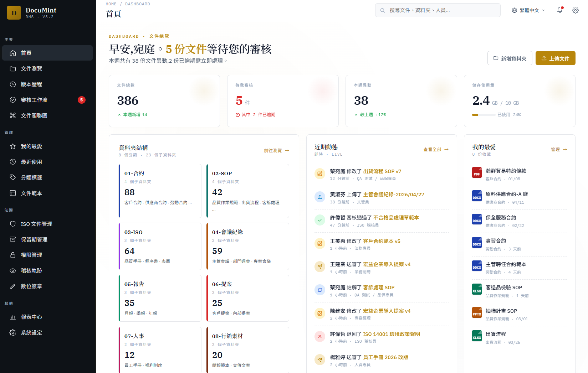Open the 01-合約 folder card
The width and height of the screenshot is (588, 373).
160,191
